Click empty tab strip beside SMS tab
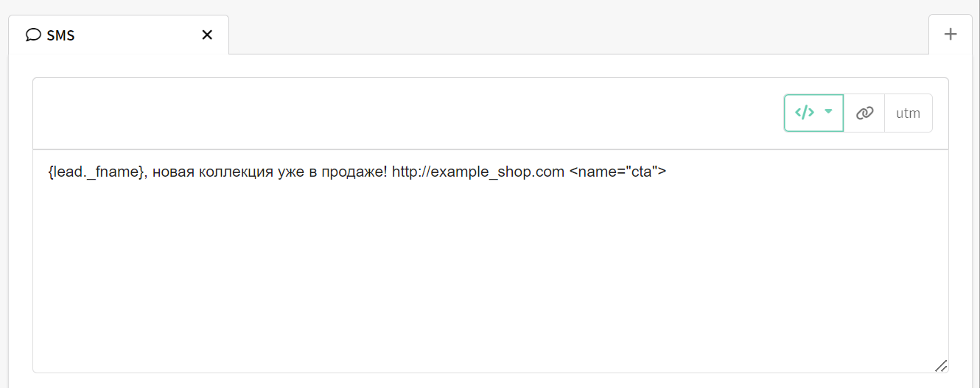 point(578,35)
